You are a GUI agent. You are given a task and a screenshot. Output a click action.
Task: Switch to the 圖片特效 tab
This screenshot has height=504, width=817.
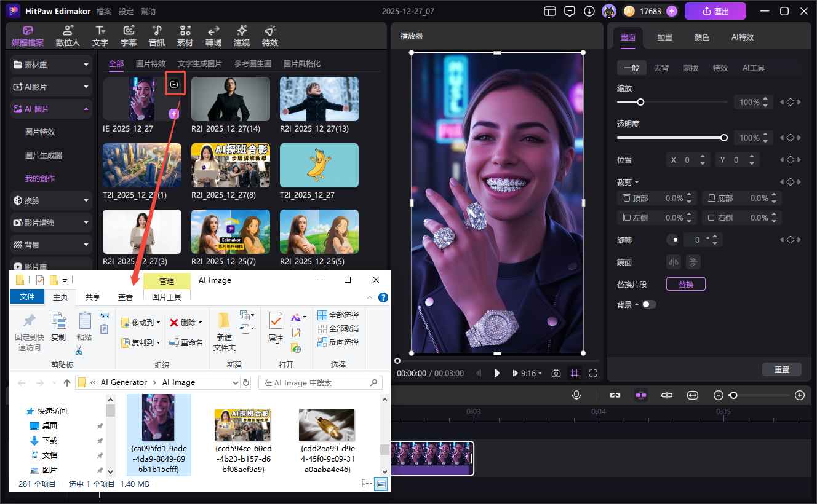(x=150, y=63)
